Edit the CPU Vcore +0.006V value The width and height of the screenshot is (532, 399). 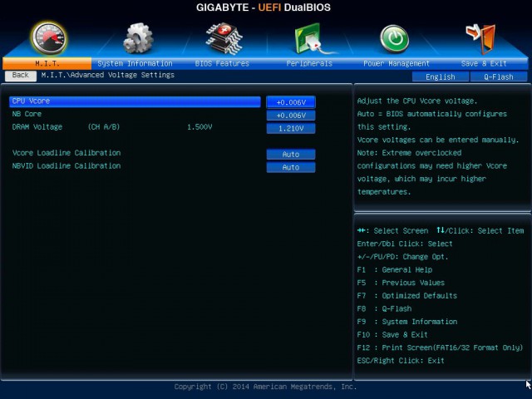291,102
